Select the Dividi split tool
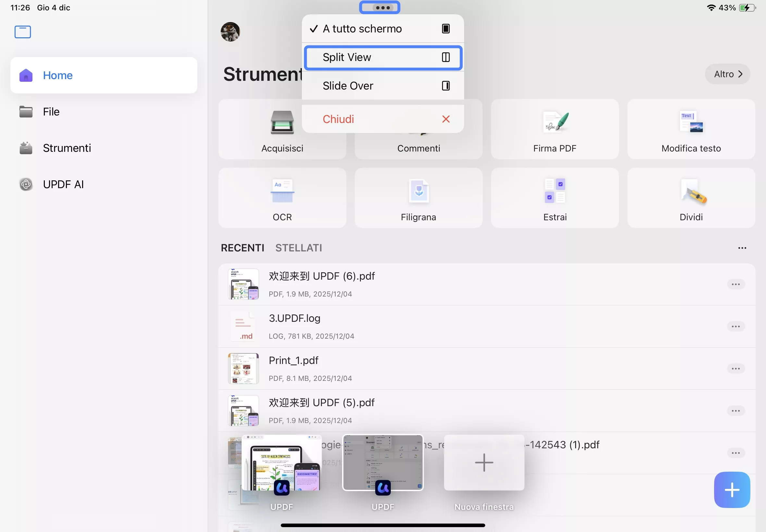 [690, 198]
